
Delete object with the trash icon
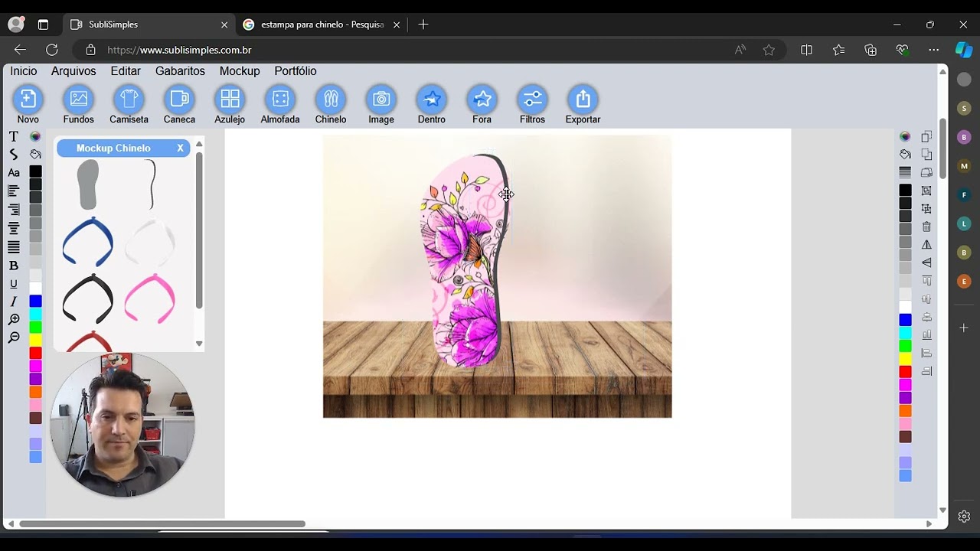[926, 227]
